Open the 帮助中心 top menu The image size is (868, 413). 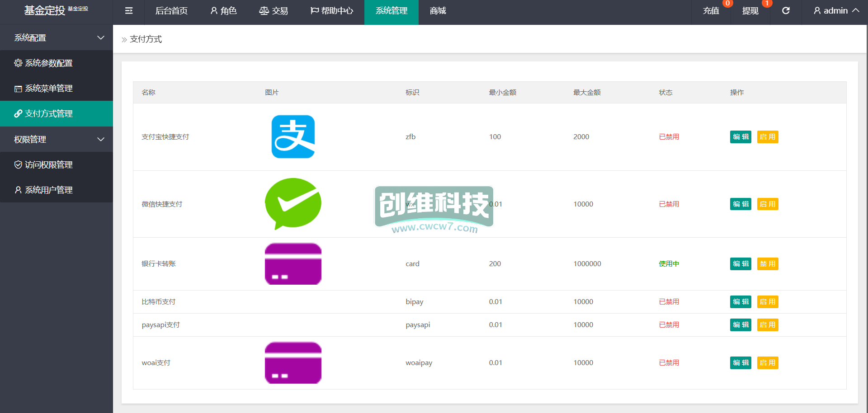pos(332,11)
